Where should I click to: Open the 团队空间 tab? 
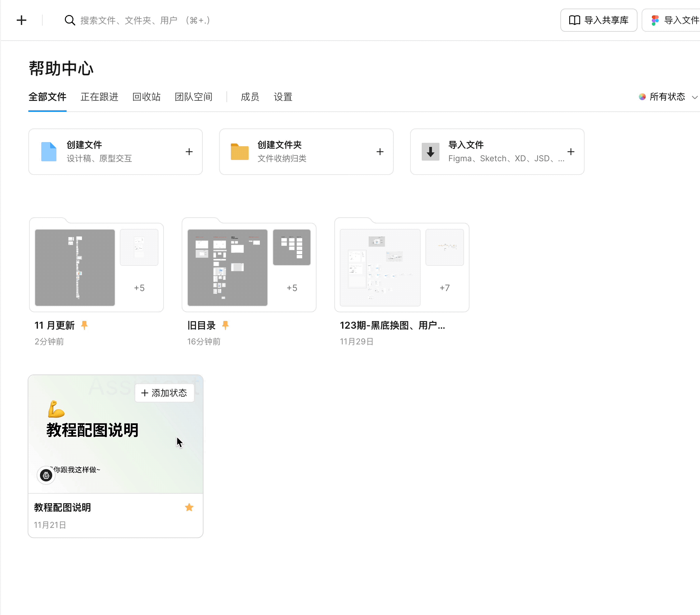coord(193,97)
